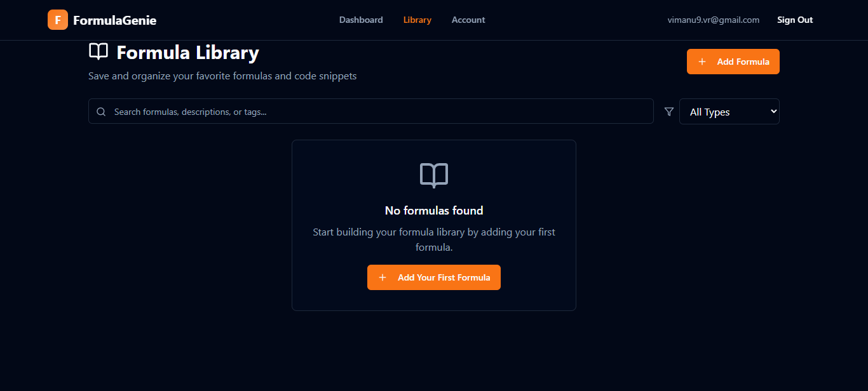Switch to the Dashboard tab
The width and height of the screenshot is (868, 391).
pyautogui.click(x=360, y=20)
